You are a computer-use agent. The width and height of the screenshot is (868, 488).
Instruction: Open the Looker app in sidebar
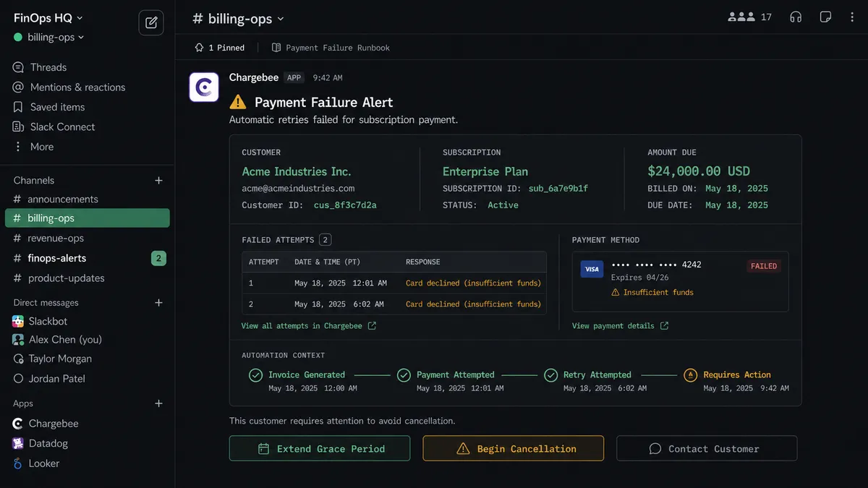click(44, 463)
